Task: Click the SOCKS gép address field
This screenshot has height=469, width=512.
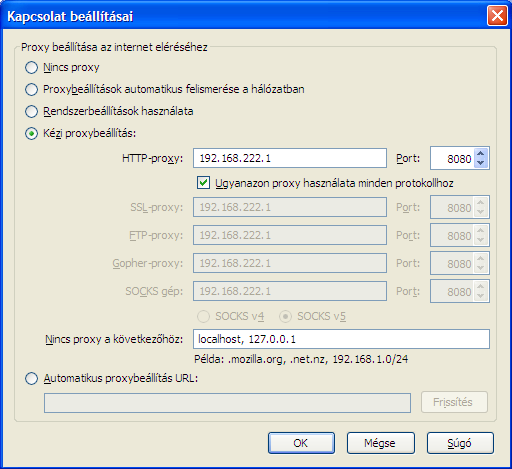Action: click(290, 291)
